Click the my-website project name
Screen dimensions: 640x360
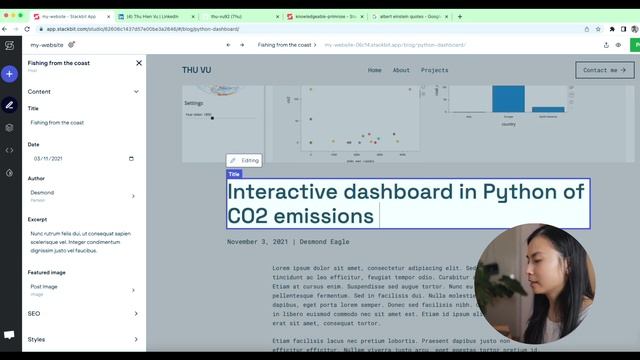click(47, 45)
